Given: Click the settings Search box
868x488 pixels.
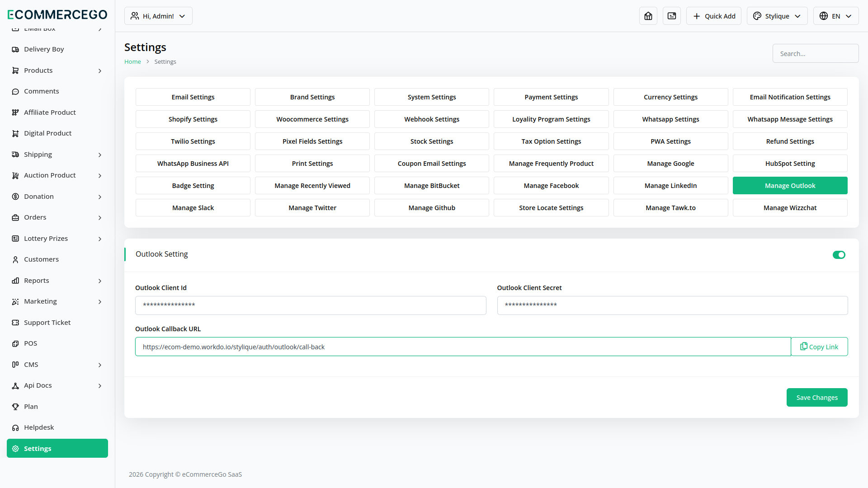Looking at the screenshot, I should click(816, 53).
